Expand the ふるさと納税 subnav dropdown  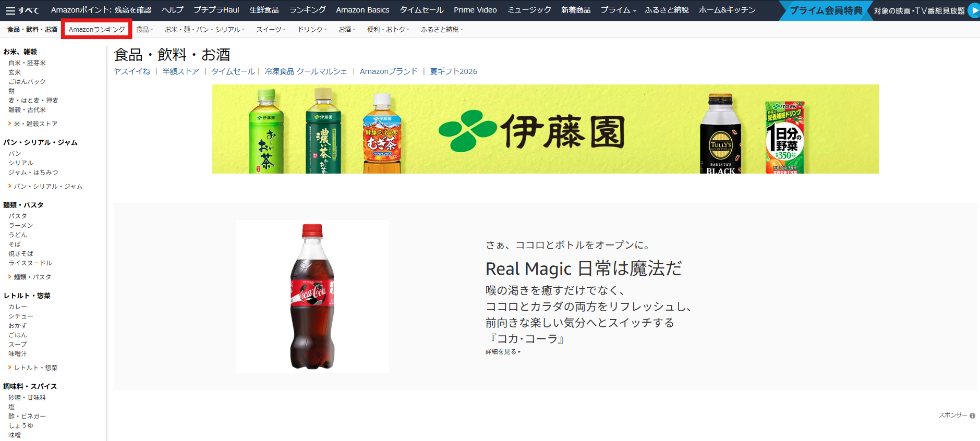click(x=442, y=30)
